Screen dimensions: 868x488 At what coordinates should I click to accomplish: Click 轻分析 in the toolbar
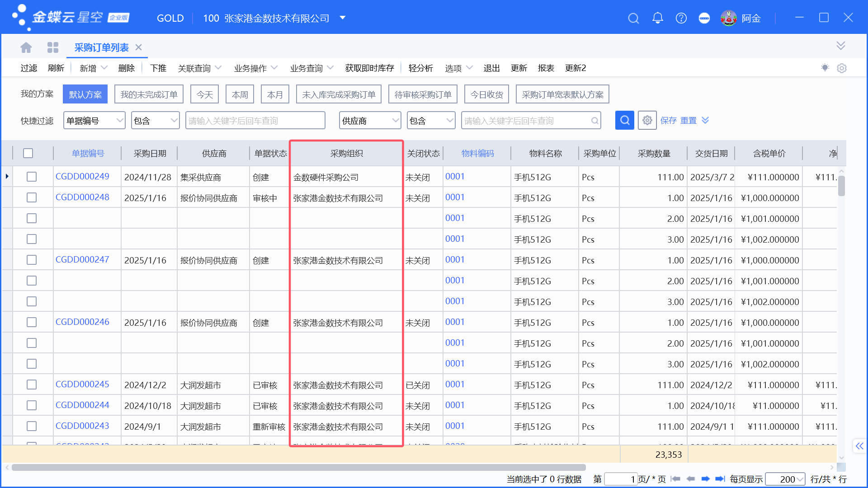point(421,68)
